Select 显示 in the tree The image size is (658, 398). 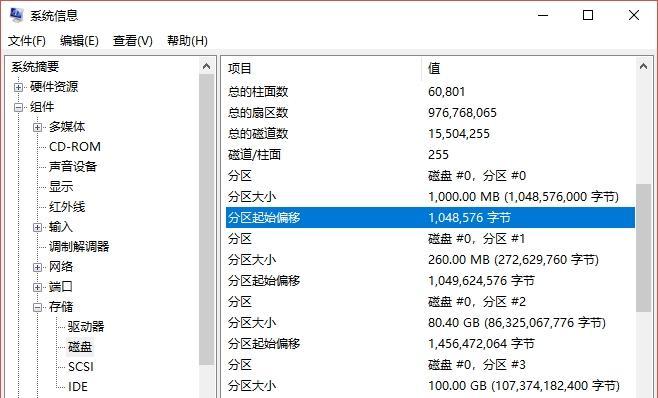[61, 187]
